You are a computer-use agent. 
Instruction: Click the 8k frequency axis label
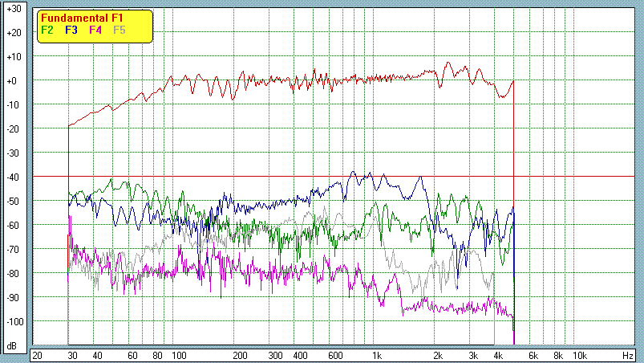[x=558, y=356]
